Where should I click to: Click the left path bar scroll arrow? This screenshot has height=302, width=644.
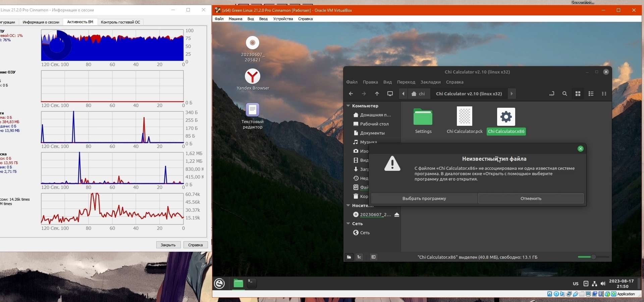(x=404, y=94)
